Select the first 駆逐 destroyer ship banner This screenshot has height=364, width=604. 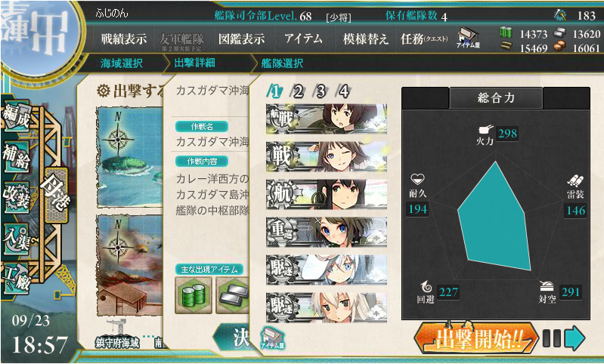coord(327,270)
